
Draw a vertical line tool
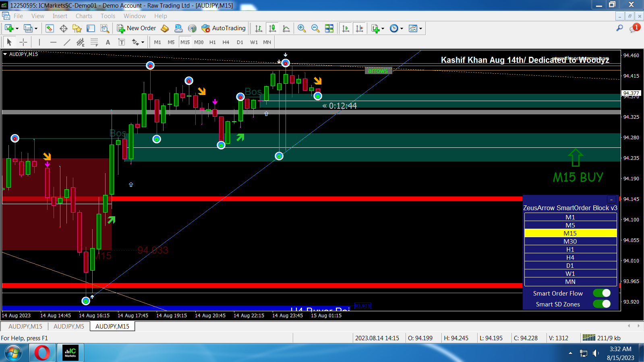pyautogui.click(x=39, y=42)
